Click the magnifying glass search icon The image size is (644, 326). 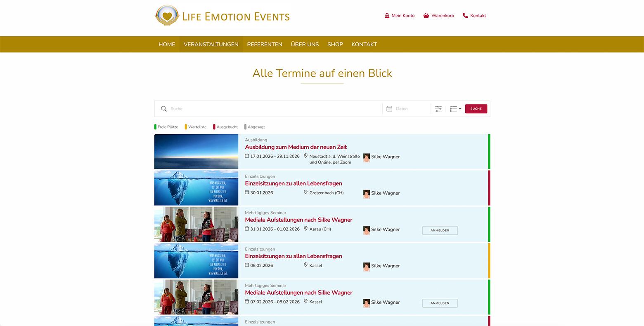click(164, 109)
